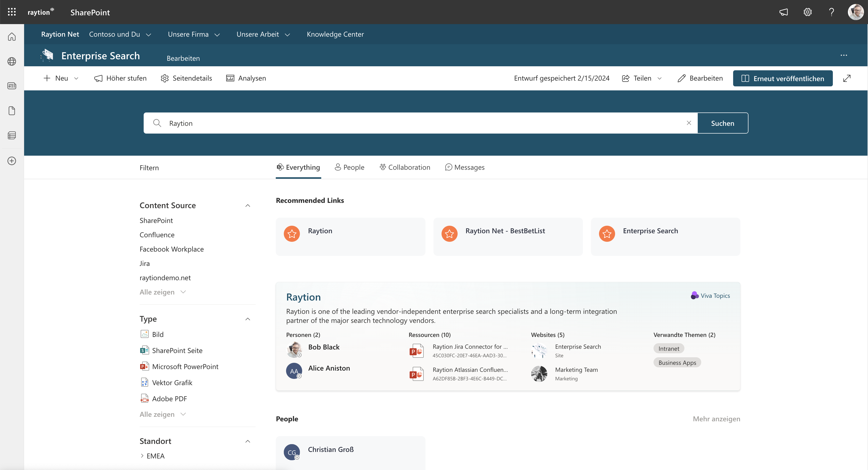Go to home icon in left rail
This screenshot has height=470, width=868.
point(12,36)
